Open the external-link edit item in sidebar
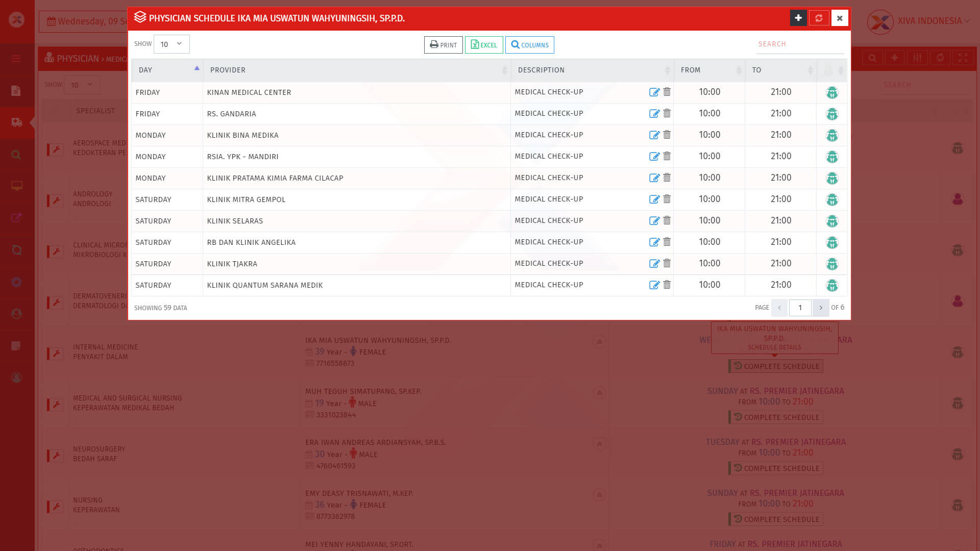This screenshot has height=551, width=980. (16, 218)
